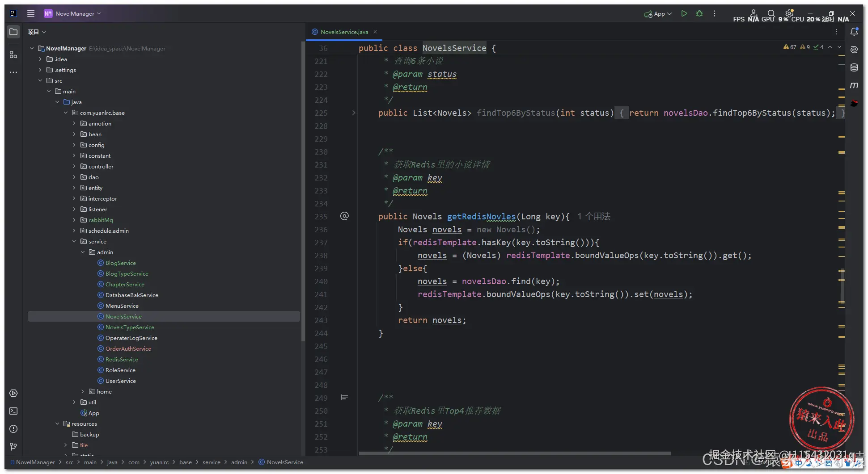
Task: Toggle the Project tool window
Action: [13, 32]
